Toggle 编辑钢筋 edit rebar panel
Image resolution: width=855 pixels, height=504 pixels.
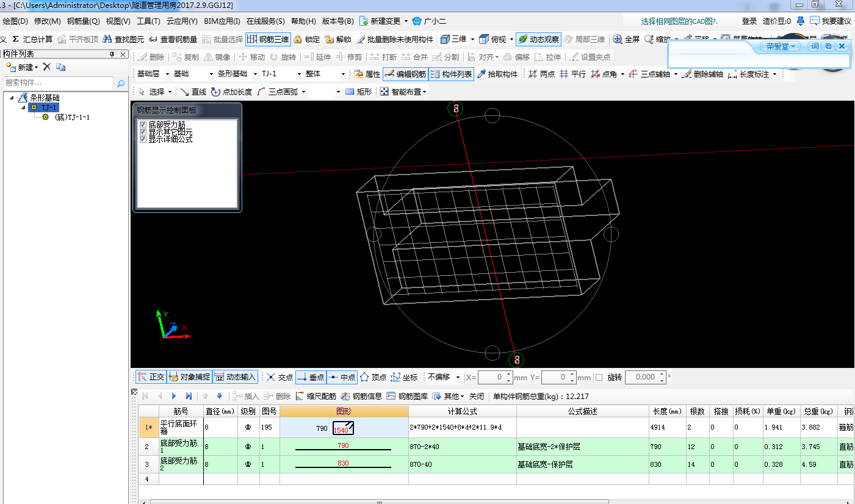[x=405, y=74]
